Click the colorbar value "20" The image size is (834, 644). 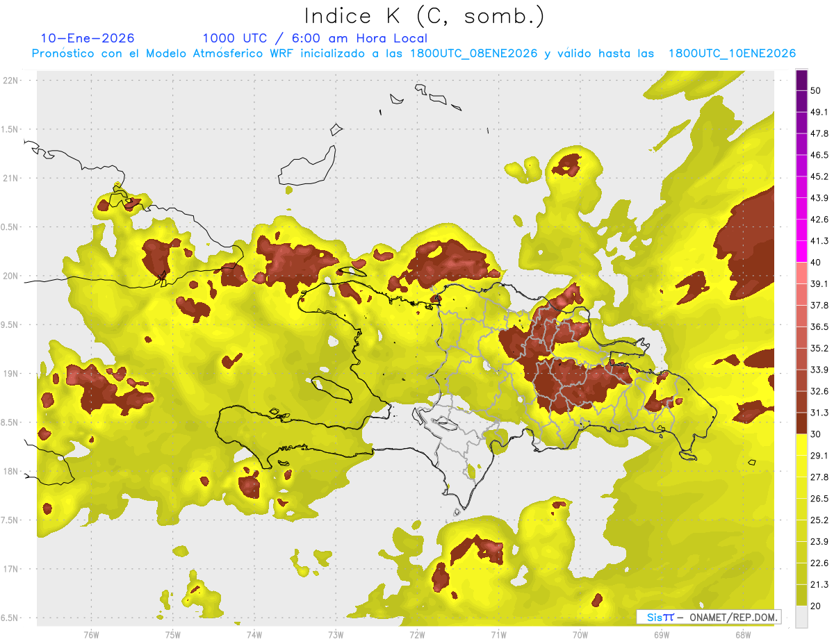point(816,606)
